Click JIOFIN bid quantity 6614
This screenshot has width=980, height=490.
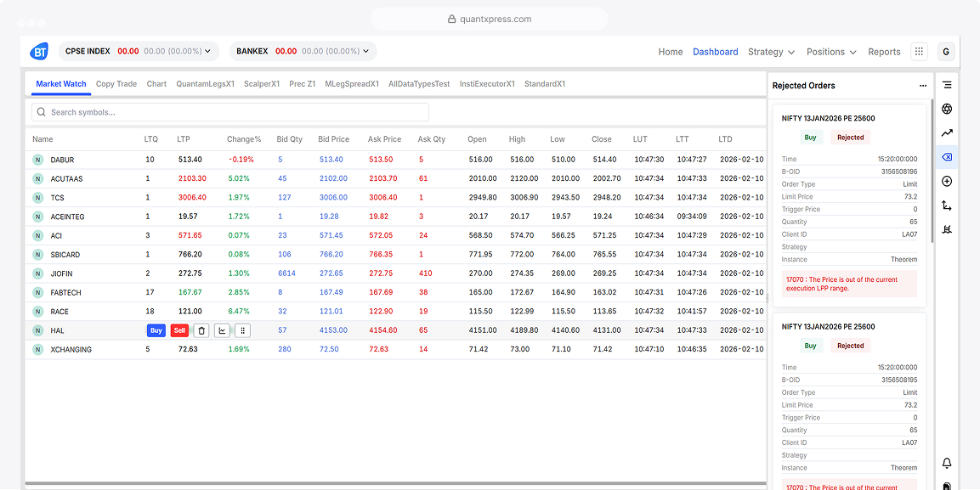click(286, 273)
